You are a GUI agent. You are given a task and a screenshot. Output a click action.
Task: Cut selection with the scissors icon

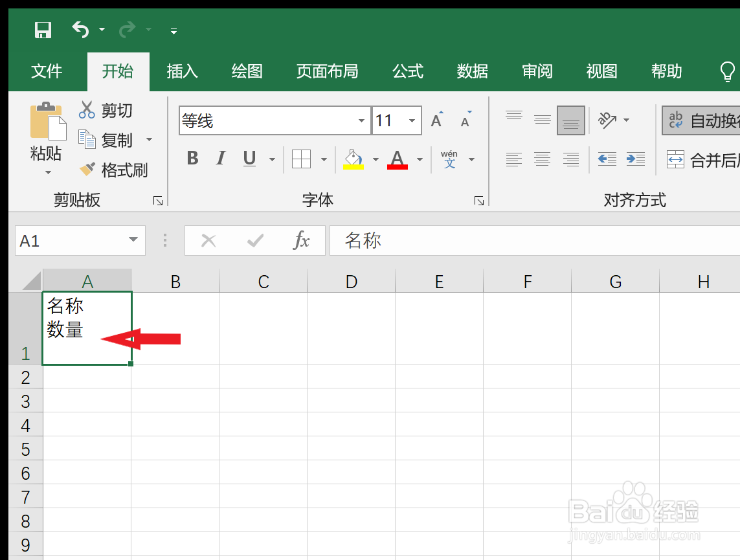(86, 109)
